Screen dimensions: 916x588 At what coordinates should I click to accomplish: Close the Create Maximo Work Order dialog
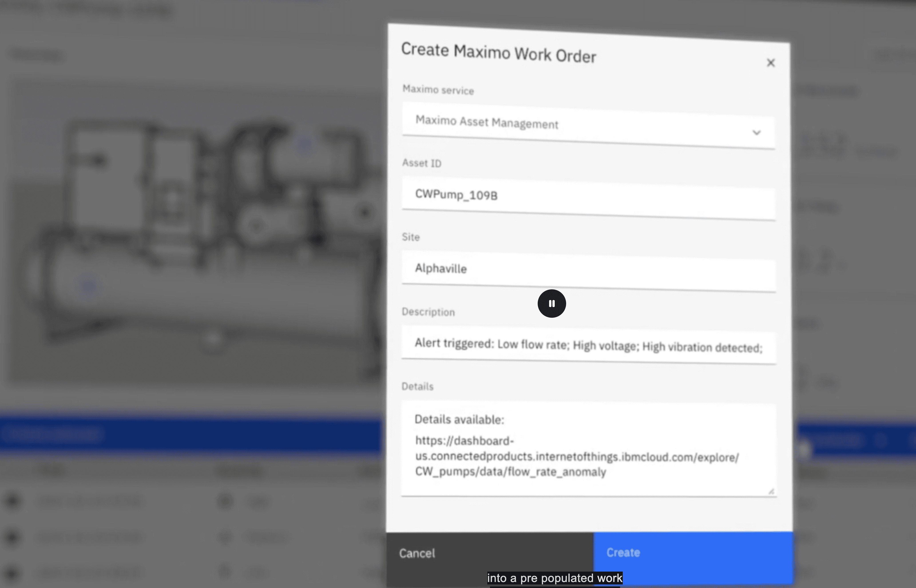coord(770,63)
